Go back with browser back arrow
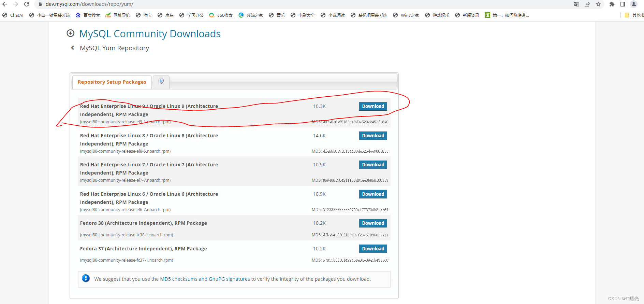Viewport: 644px width, 304px height. point(5,4)
